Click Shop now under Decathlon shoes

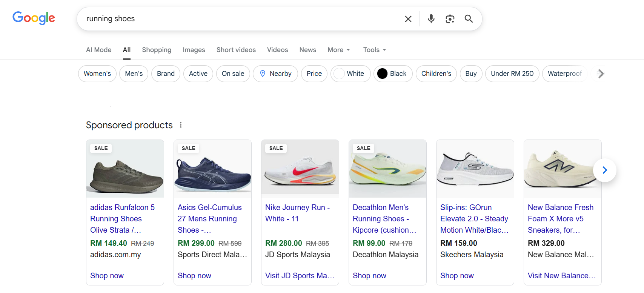pyautogui.click(x=369, y=276)
